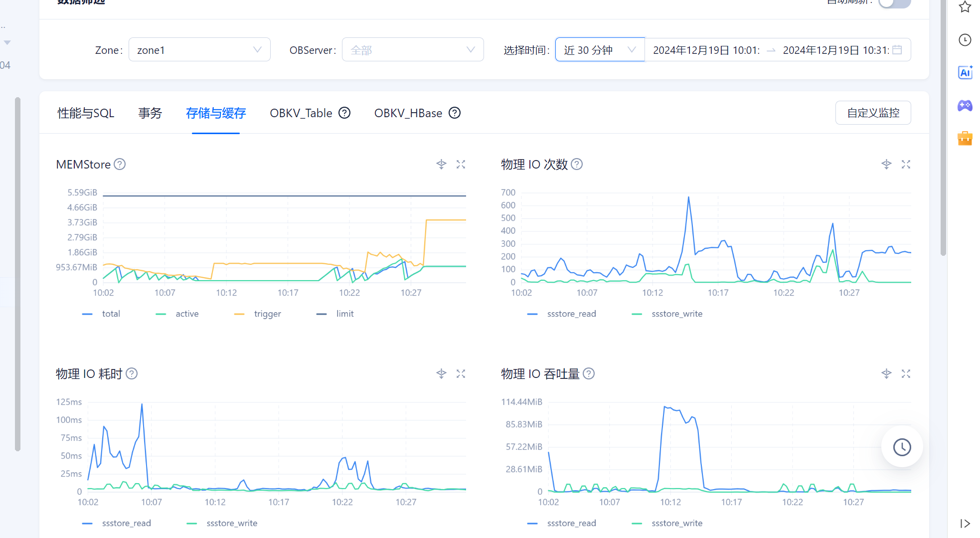Click the floating clock button

click(902, 447)
